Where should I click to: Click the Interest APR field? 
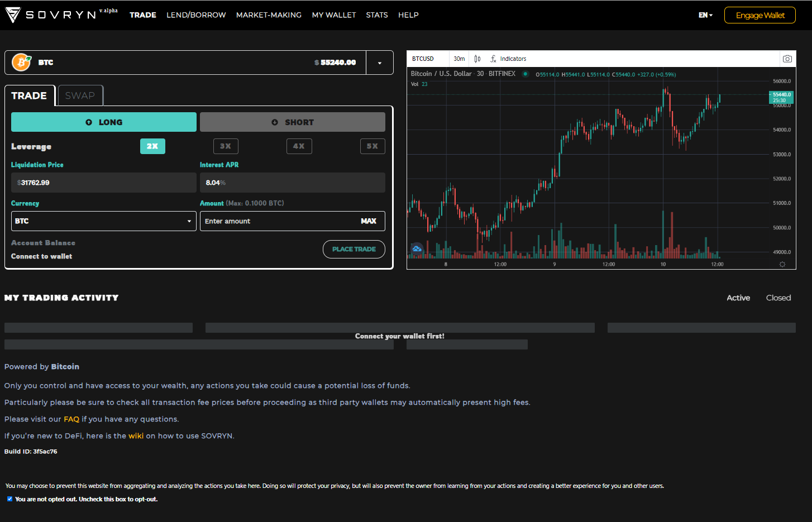pyautogui.click(x=293, y=183)
